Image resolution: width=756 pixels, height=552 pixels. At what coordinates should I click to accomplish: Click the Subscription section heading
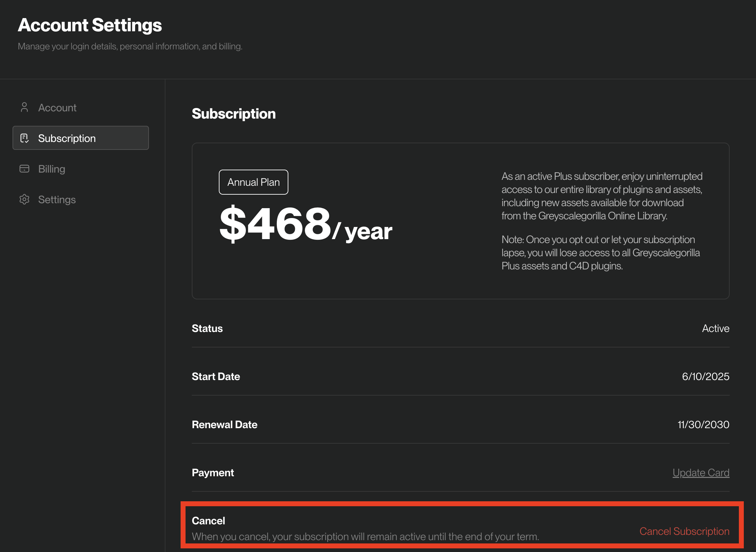pos(233,114)
